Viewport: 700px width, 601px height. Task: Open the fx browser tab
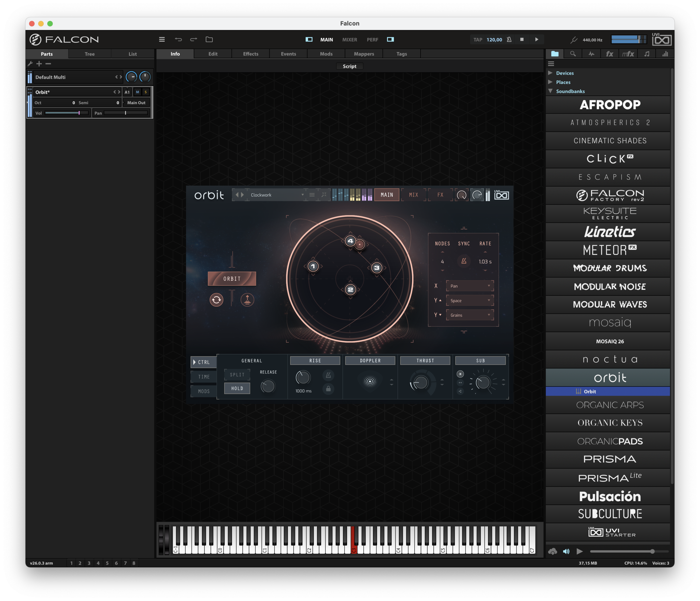click(609, 54)
